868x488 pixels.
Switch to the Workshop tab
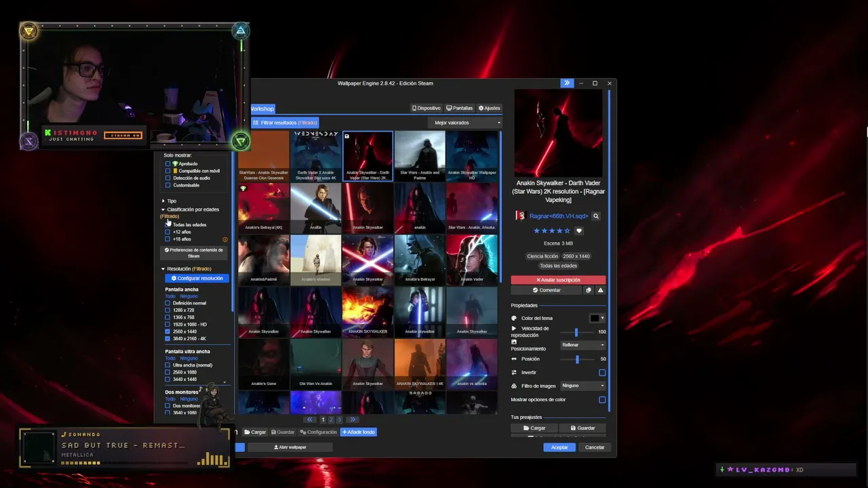coord(262,108)
